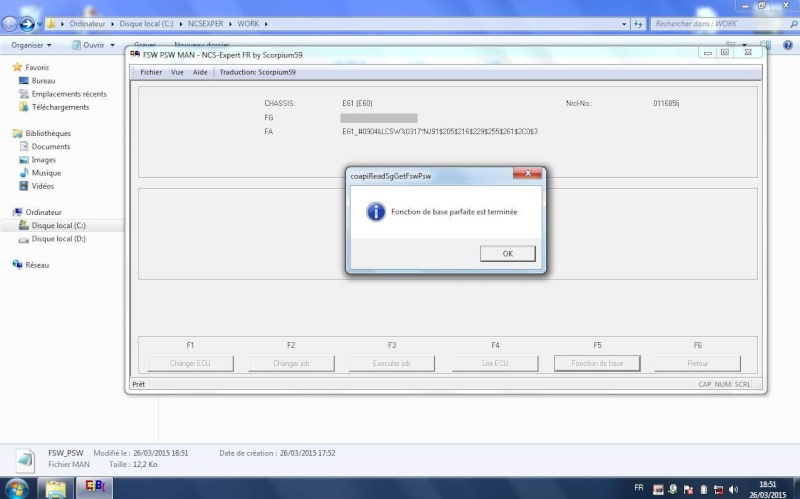Click the FA value starting with E61_#0904
The width and height of the screenshot is (800, 499).
[x=440, y=132]
